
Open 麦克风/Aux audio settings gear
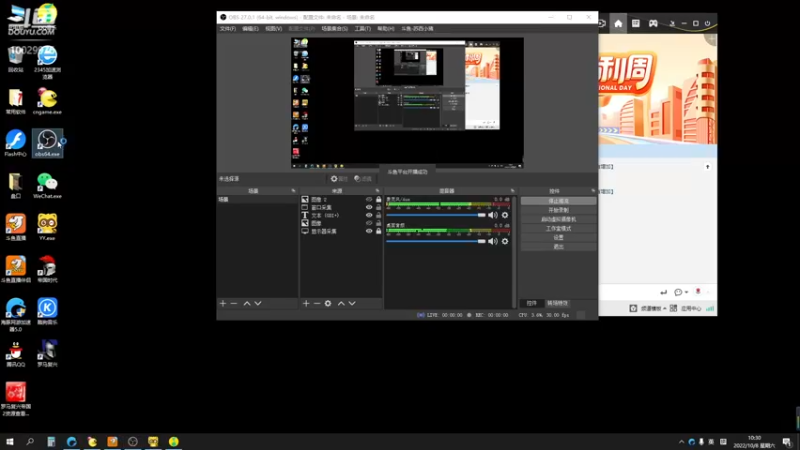point(505,215)
